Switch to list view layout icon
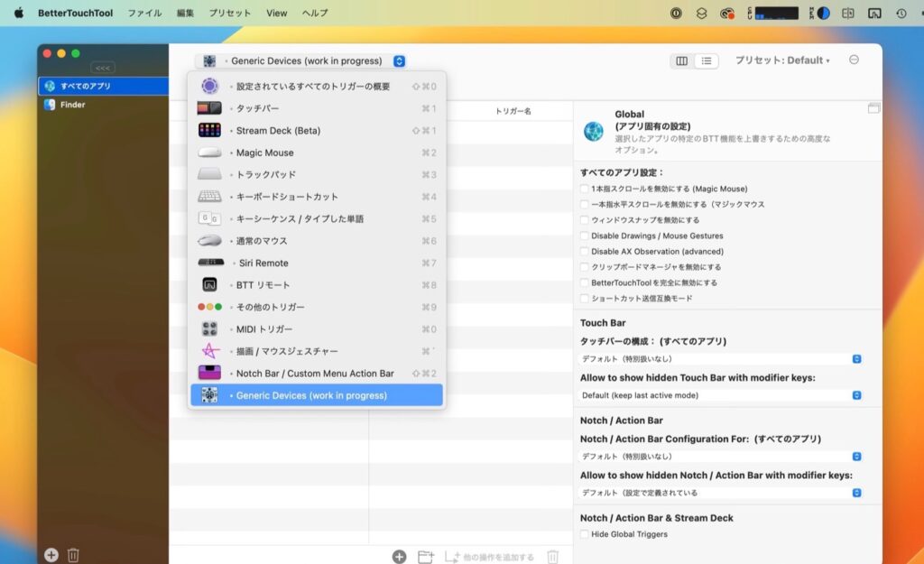Screen dimensions: 924x564 [x=707, y=60]
